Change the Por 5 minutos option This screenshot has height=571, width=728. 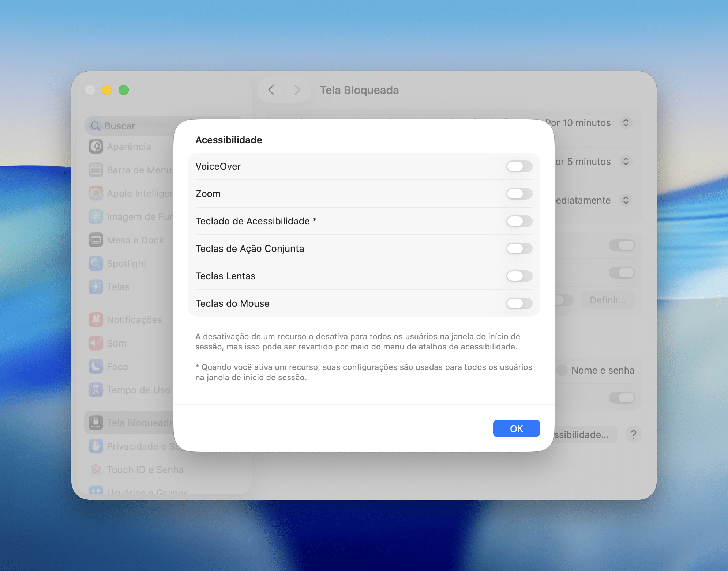coord(626,162)
